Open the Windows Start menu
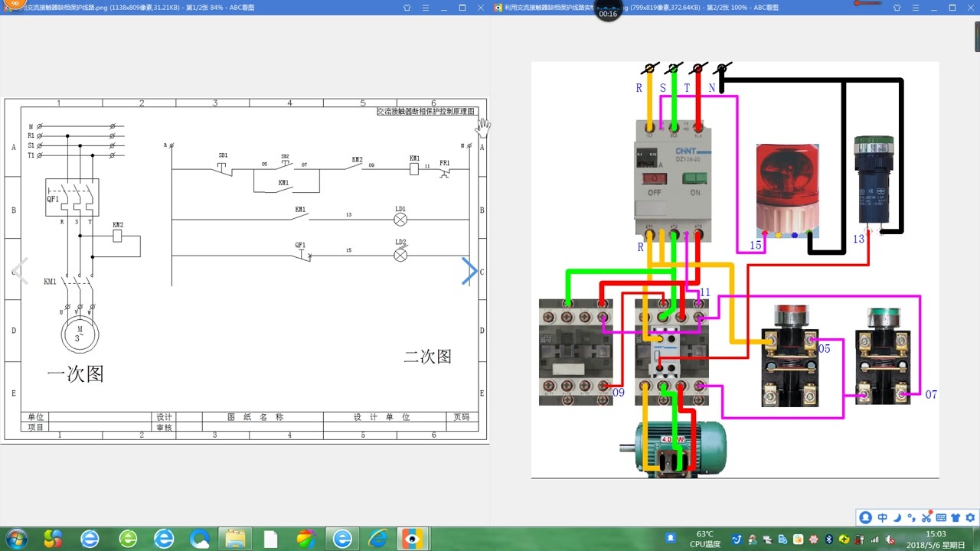 (15, 538)
